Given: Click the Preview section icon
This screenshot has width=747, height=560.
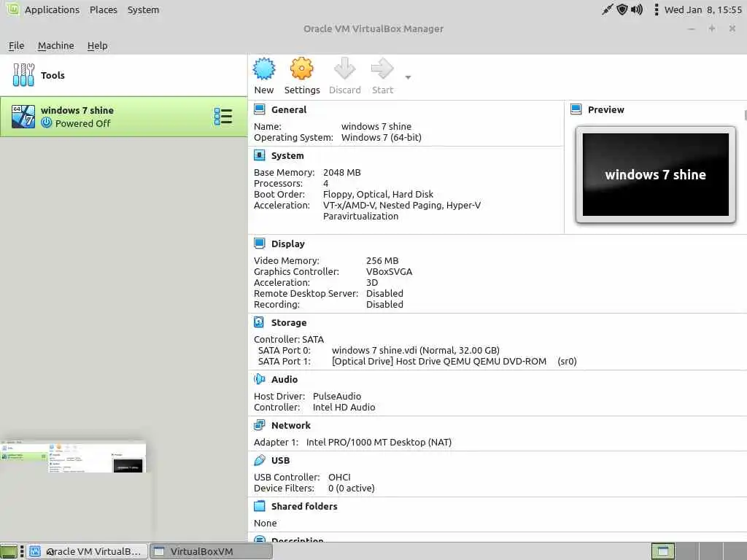Looking at the screenshot, I should point(576,109).
